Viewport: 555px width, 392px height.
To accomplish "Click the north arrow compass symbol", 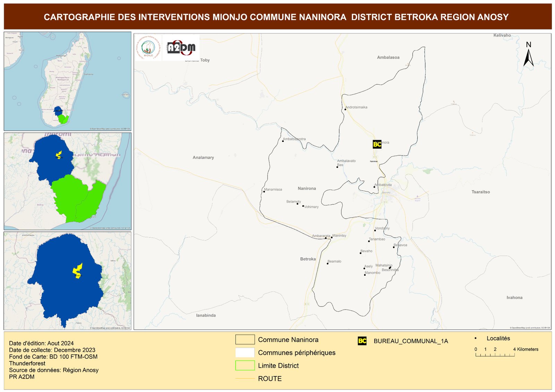I will coord(528,54).
